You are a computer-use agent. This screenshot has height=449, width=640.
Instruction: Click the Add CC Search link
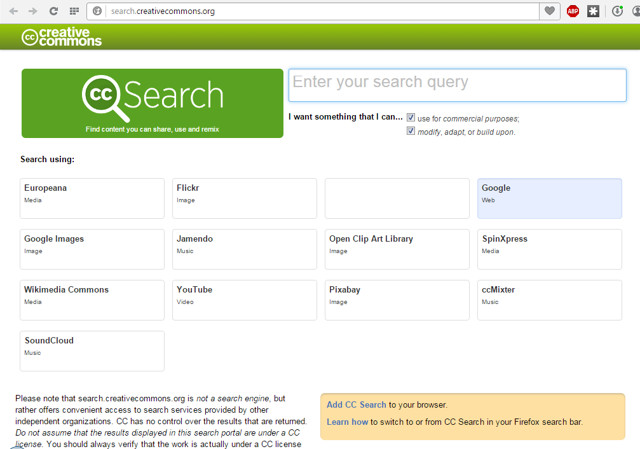point(356,405)
